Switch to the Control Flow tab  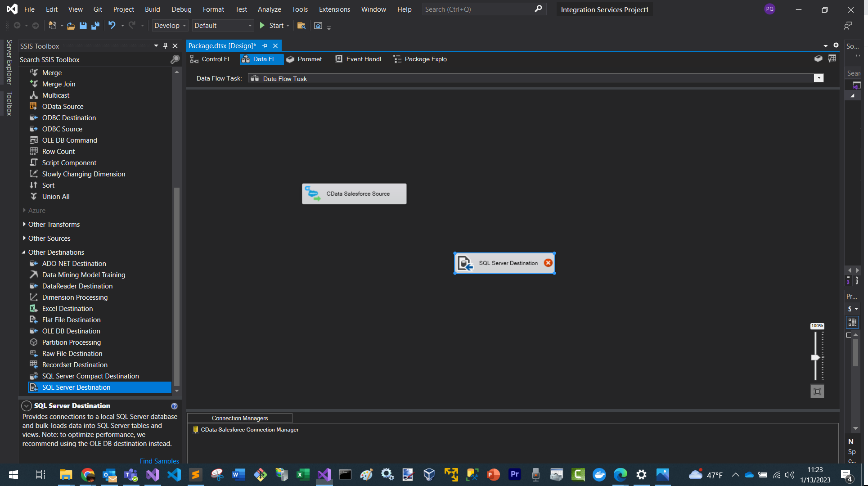pyautogui.click(x=212, y=59)
